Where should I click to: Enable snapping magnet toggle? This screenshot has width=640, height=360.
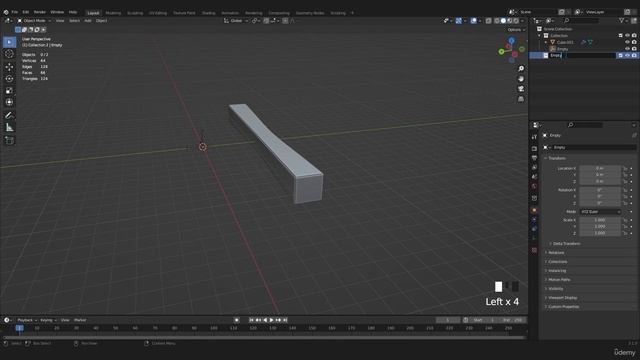coord(266,21)
